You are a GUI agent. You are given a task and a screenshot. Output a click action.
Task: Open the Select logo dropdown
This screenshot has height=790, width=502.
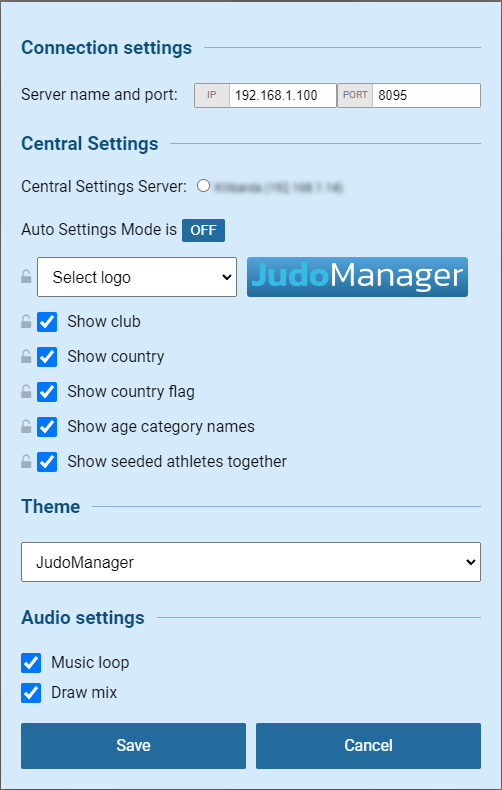point(137,277)
